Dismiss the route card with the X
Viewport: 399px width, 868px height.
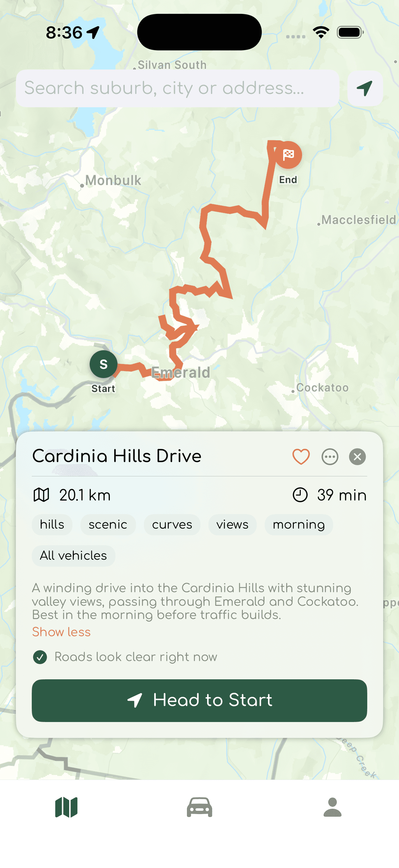(358, 457)
